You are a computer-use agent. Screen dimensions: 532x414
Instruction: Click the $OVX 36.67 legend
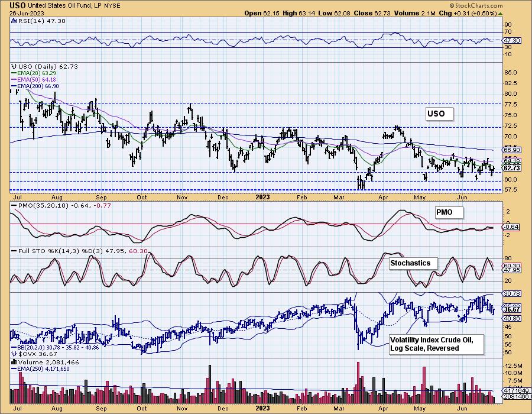tap(37, 354)
